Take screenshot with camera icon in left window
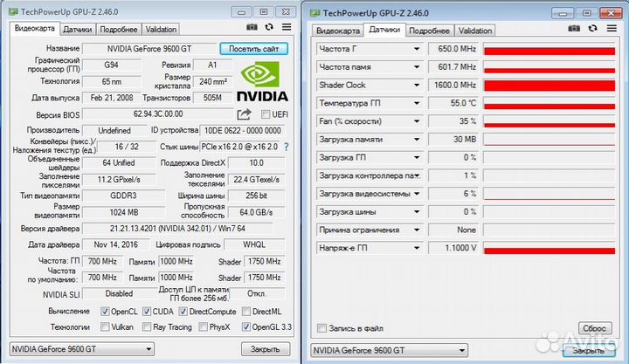Screen dimensions: 629x364 click(x=252, y=27)
